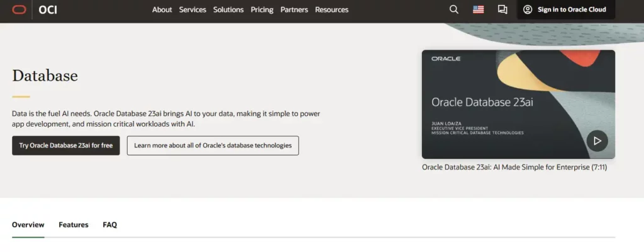Play the Oracle Database 23ai video
Image resolution: width=644 pixels, height=252 pixels.
(597, 141)
